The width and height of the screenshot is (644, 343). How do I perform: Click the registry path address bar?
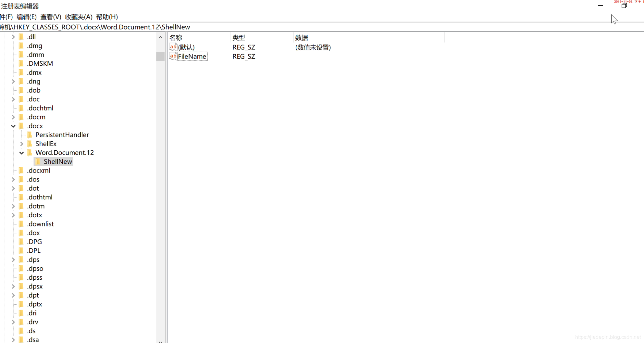coord(322,27)
